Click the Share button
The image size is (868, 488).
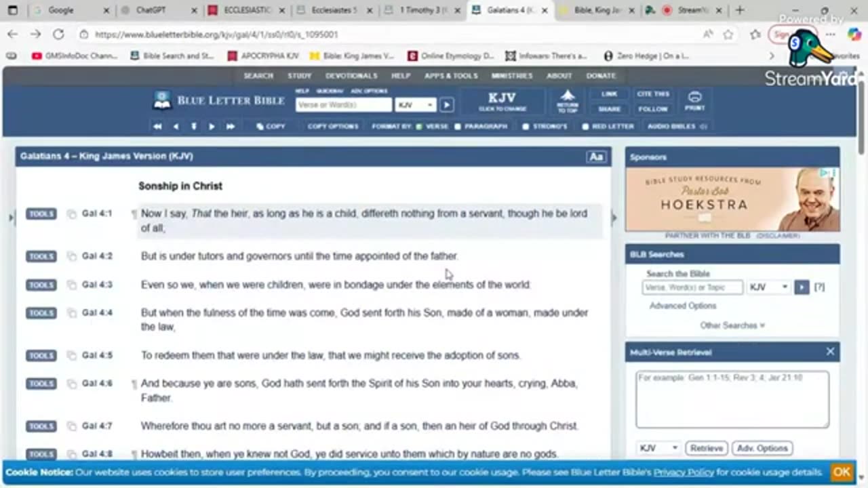coord(609,109)
